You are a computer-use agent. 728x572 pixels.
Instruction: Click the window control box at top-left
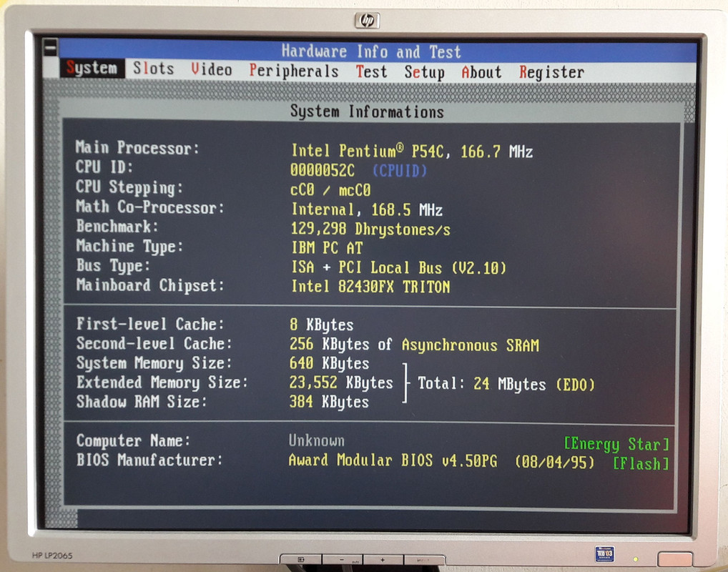tap(50, 47)
